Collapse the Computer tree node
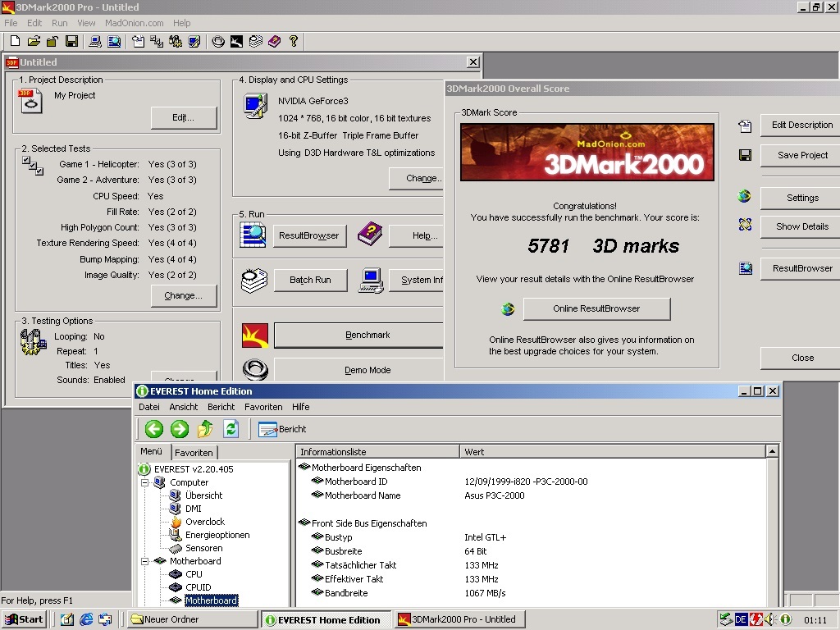This screenshot has height=630, width=840. [x=144, y=482]
